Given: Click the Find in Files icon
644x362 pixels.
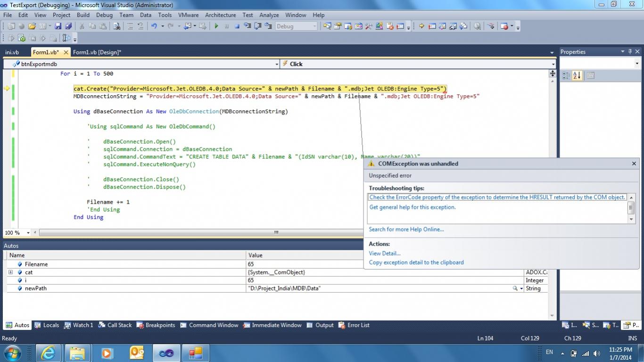Looking at the screenshot, I should click(116, 26).
